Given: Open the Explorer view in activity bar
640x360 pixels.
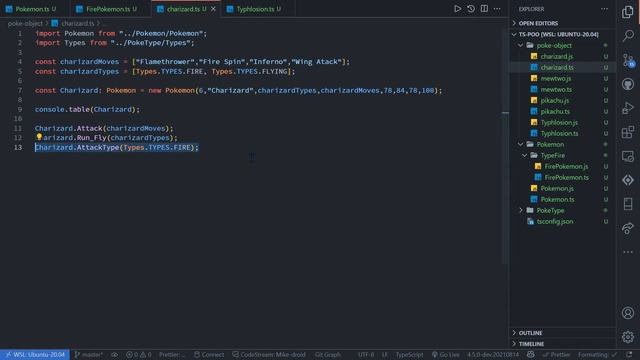Looking at the screenshot, I should point(628,12).
